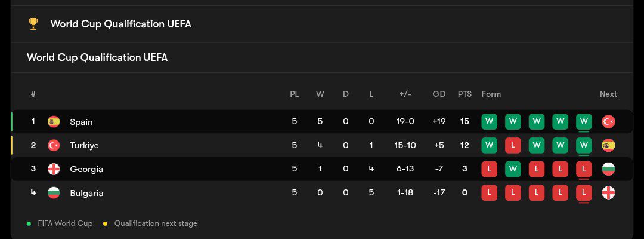
Task: Open the Bulgaria team page
Action: pos(86,193)
